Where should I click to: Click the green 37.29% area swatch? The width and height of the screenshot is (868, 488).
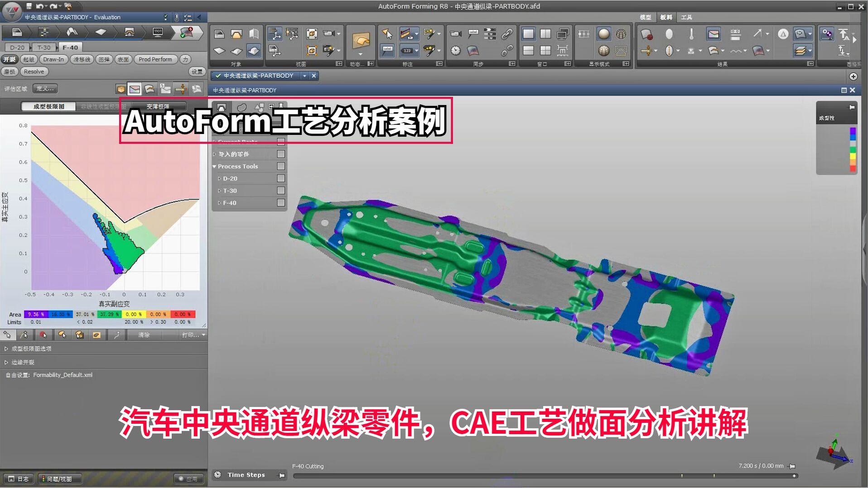tap(109, 314)
